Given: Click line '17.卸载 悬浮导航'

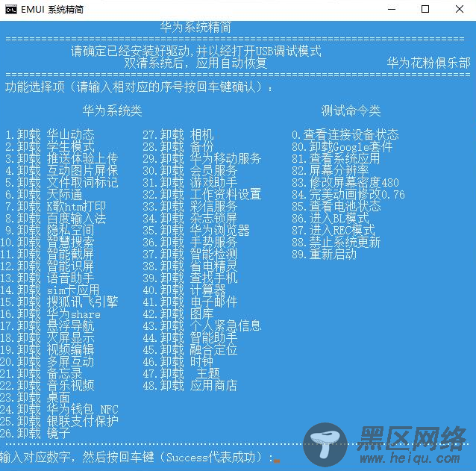Looking at the screenshot, I should coord(47,326).
